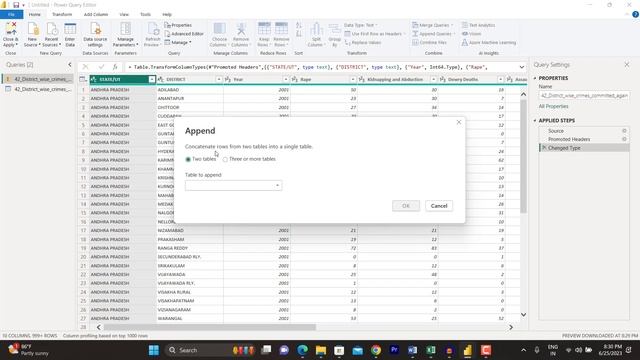This screenshot has height=360, width=640.
Task: Select the second query in Queries list
Action: point(38,89)
